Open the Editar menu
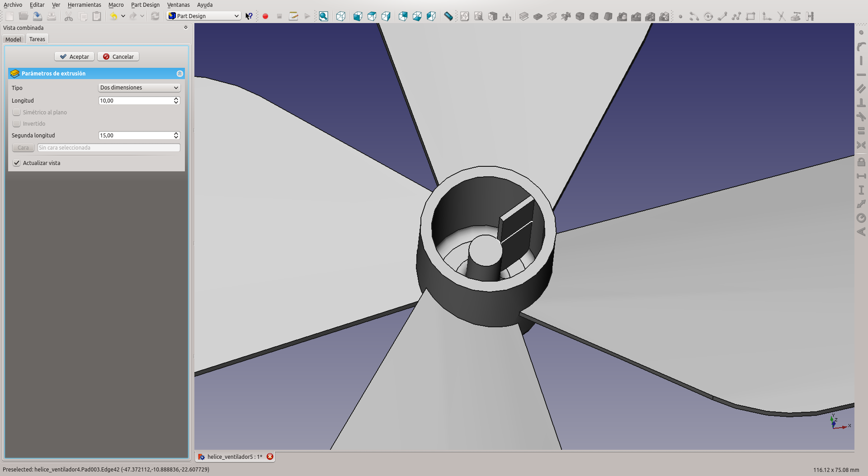Screen dimensions: 868x476 pos(37,5)
